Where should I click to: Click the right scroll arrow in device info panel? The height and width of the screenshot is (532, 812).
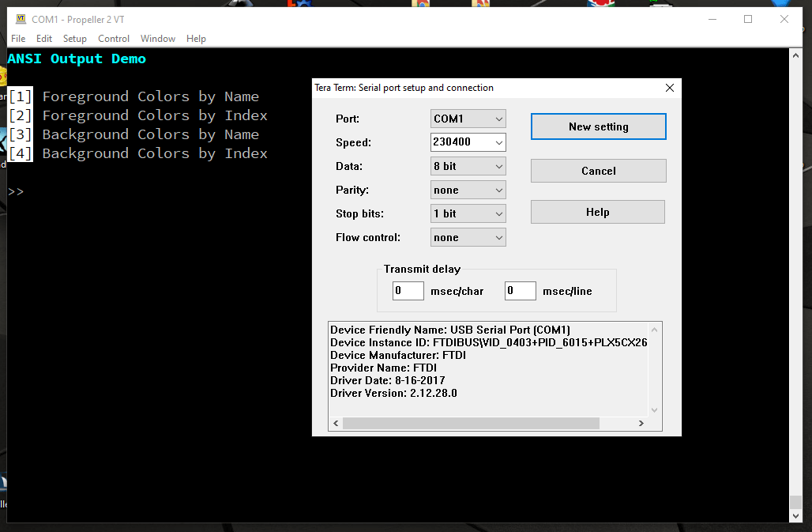[x=641, y=423]
